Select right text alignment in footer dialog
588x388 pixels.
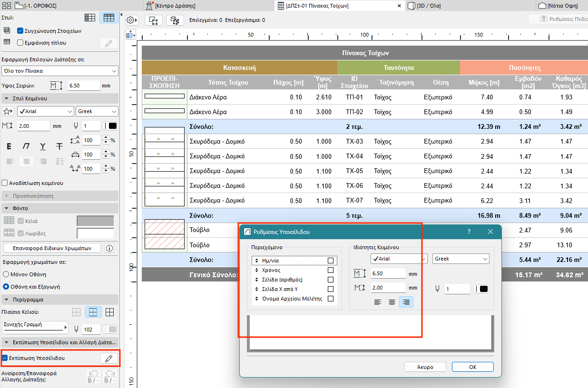click(406, 302)
